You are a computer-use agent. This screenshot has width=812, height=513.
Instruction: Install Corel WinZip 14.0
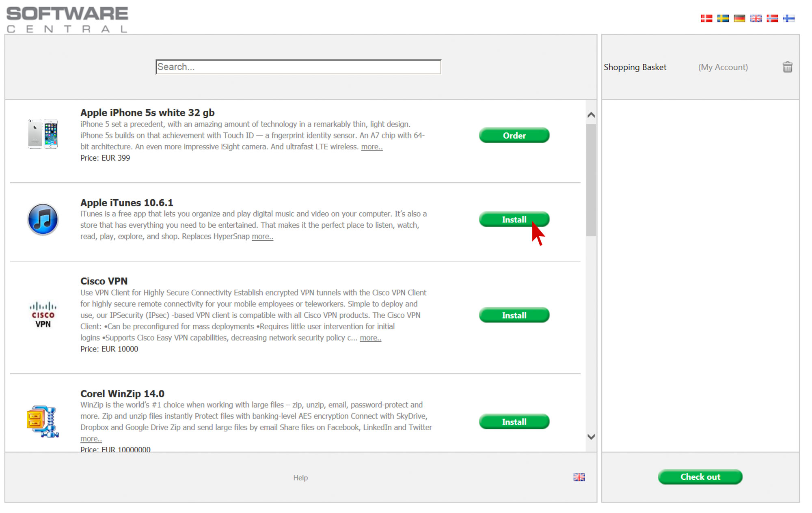[514, 422]
